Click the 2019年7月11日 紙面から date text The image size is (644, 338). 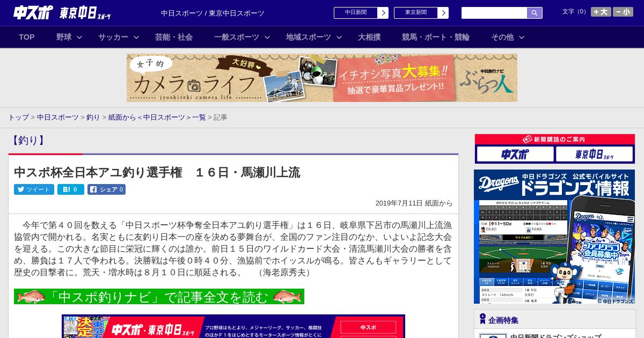[x=414, y=203]
